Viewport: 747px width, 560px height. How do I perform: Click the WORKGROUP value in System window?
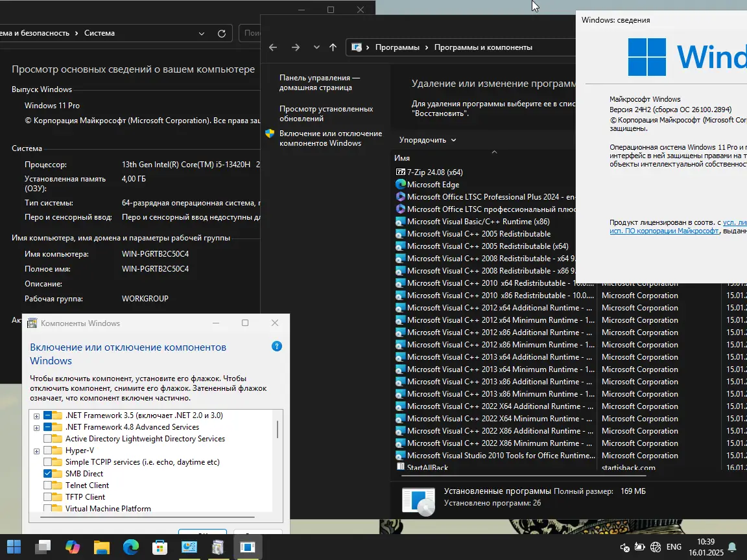pos(145,299)
